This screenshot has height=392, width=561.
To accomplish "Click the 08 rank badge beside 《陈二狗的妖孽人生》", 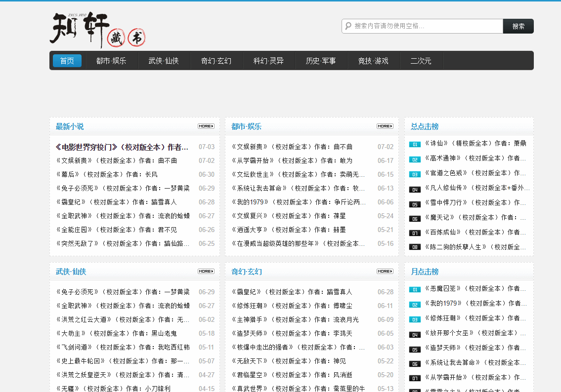I will click(x=415, y=247).
